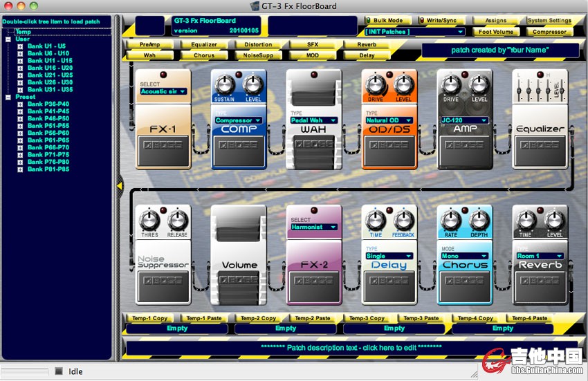
Task: Toggle the OD/DS pedal LED
Action: [389, 75]
